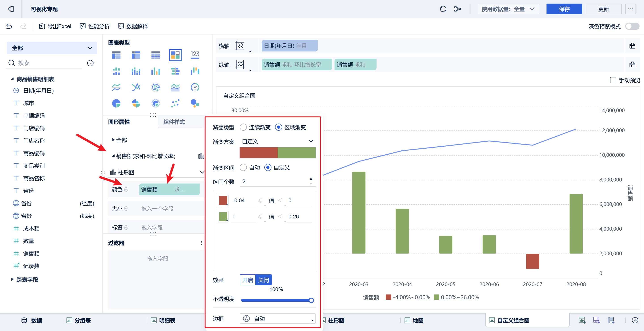Click the refresh circle icon in header
644x331 pixels.
[x=443, y=9]
